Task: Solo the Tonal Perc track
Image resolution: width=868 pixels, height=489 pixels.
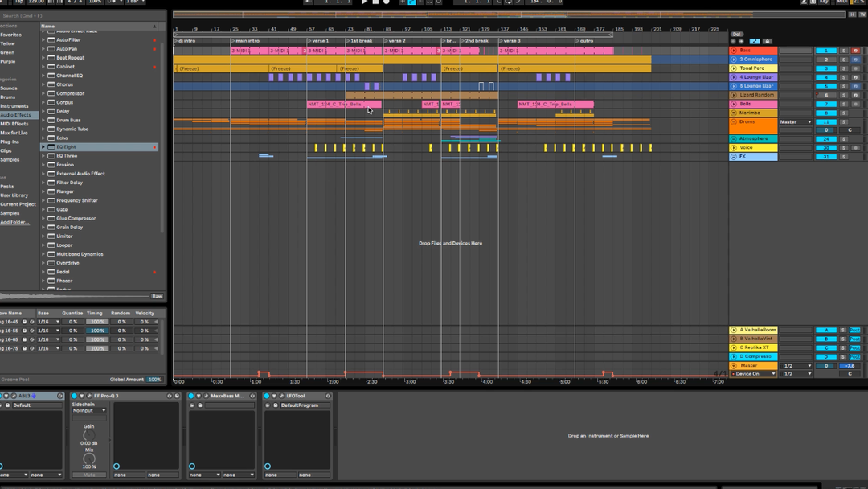Action: coord(843,68)
